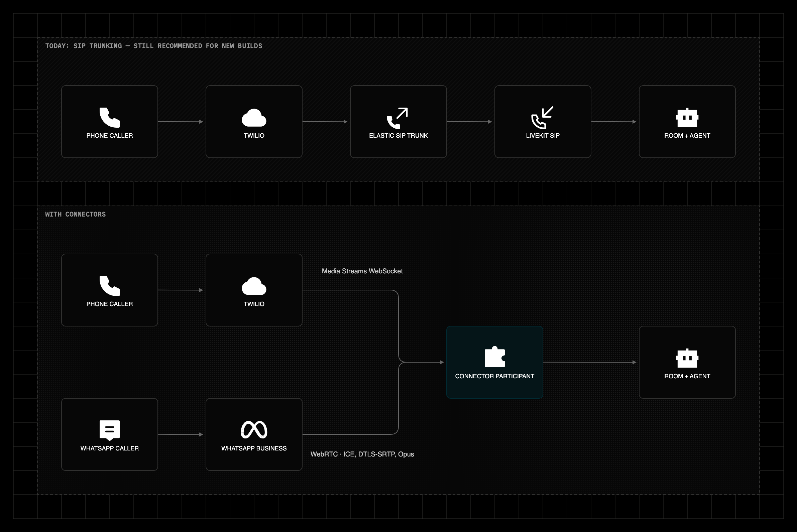Viewport: 797px width, 532px height.
Task: Click the puzzle piece Connector Participant icon
Action: click(x=494, y=357)
